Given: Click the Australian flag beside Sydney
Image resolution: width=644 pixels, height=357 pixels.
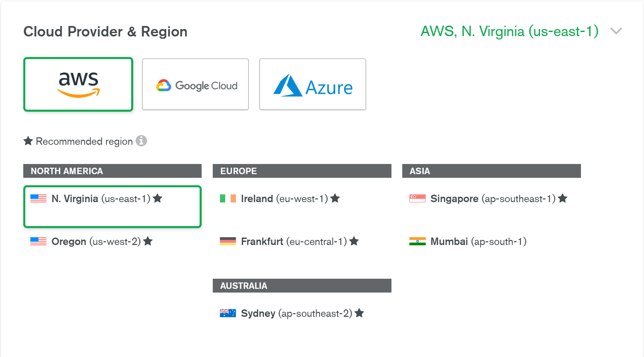Looking at the screenshot, I should [228, 313].
